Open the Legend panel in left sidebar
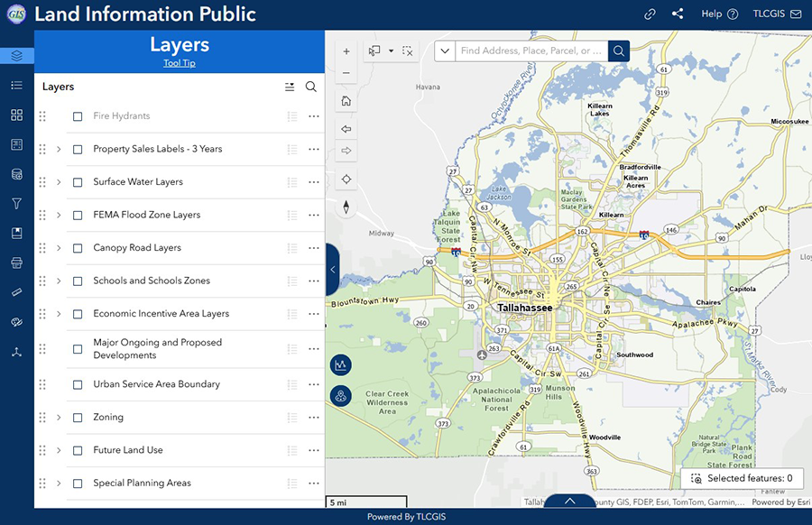The width and height of the screenshot is (812, 525). click(16, 86)
